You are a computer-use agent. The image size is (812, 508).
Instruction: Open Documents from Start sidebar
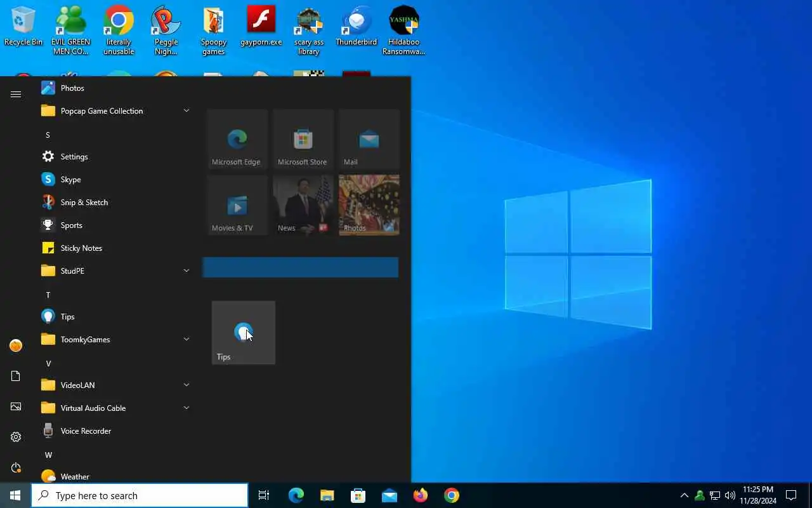point(16,376)
